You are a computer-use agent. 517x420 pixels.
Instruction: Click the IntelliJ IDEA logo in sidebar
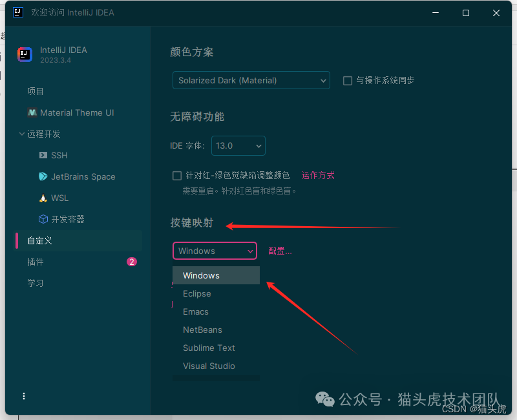(25, 54)
